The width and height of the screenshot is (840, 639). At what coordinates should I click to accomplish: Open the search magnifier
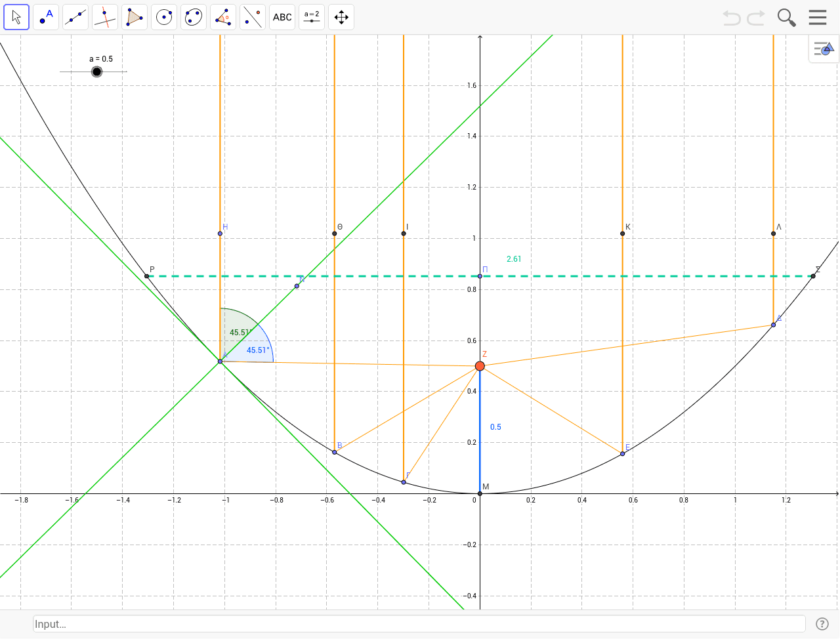pyautogui.click(x=786, y=18)
